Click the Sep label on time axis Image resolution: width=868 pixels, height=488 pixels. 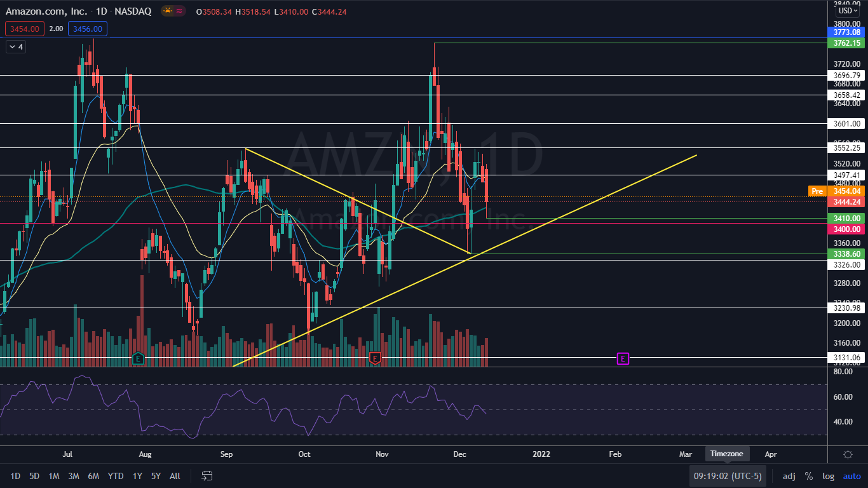[227, 454]
